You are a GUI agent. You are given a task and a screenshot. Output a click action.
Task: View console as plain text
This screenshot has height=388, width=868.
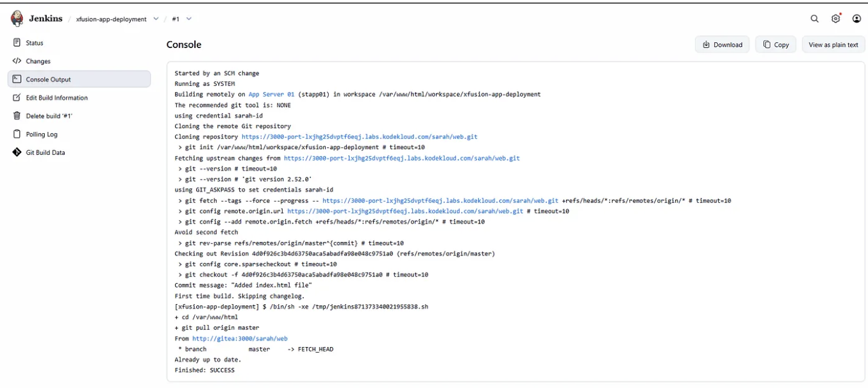click(x=833, y=45)
